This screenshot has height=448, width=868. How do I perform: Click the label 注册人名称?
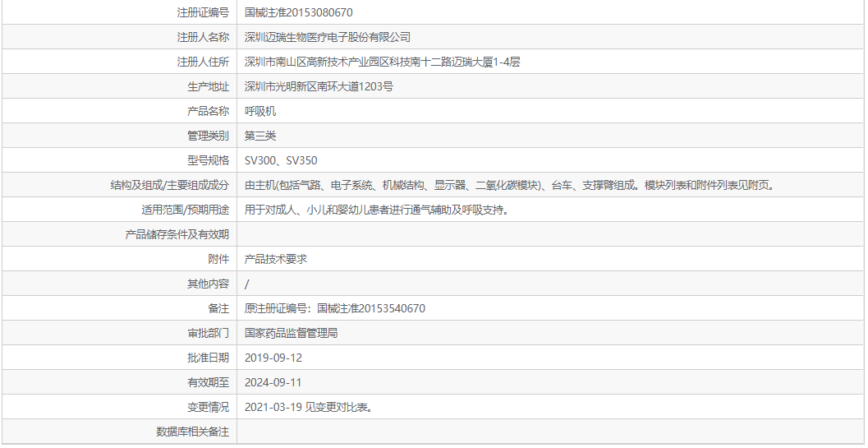[x=203, y=37]
